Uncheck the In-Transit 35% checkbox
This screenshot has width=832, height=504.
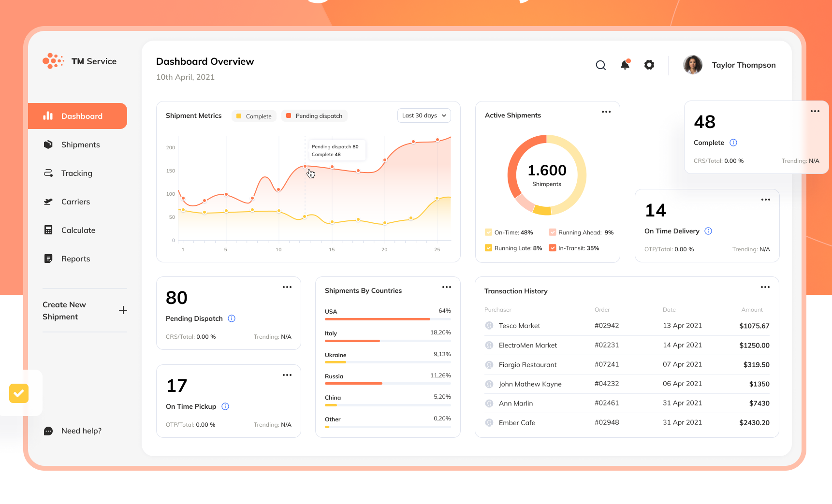point(553,248)
